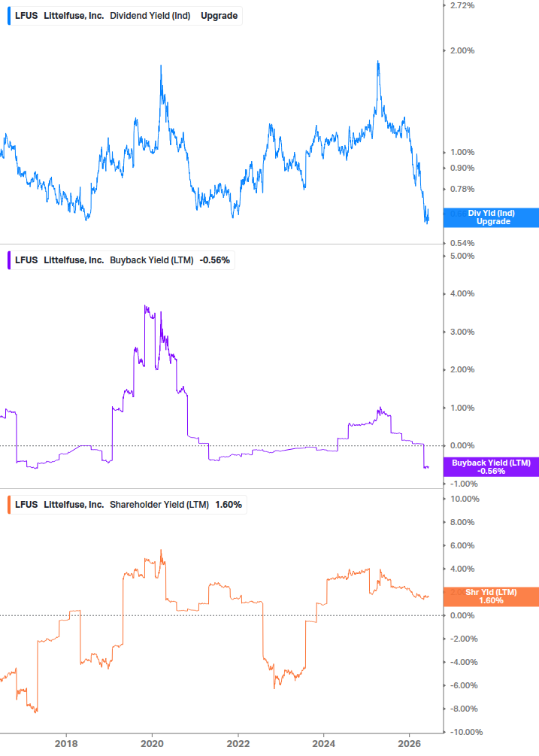Click the 0.90% label on dividend axis
The image size is (539, 756).
click(462, 169)
